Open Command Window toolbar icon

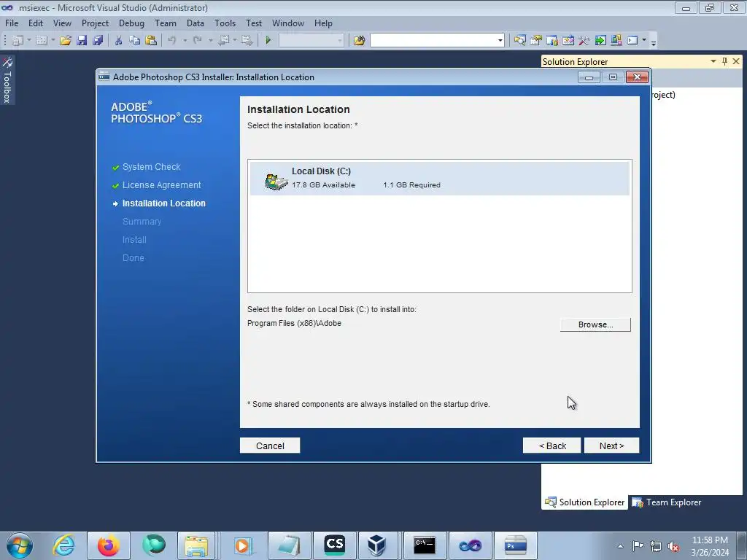tap(632, 41)
